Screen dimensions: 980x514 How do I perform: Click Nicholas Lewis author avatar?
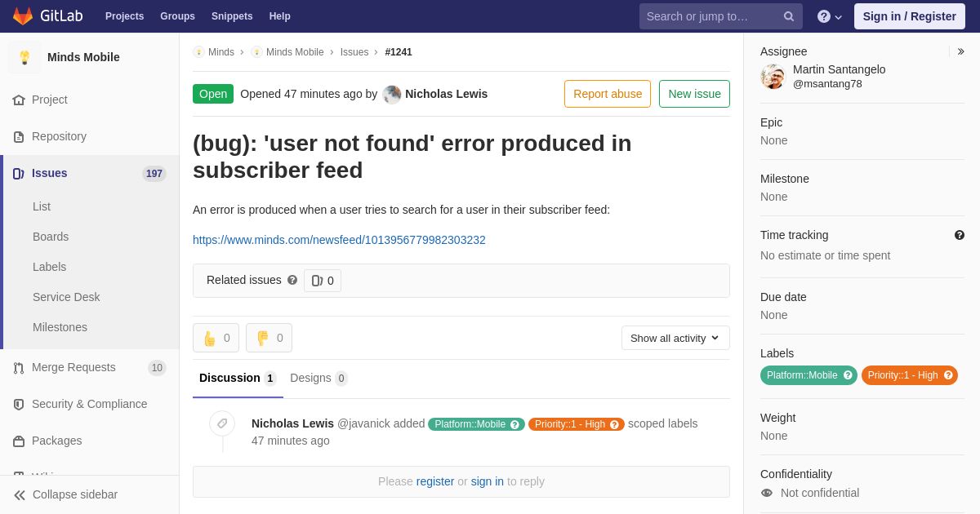[x=392, y=94]
